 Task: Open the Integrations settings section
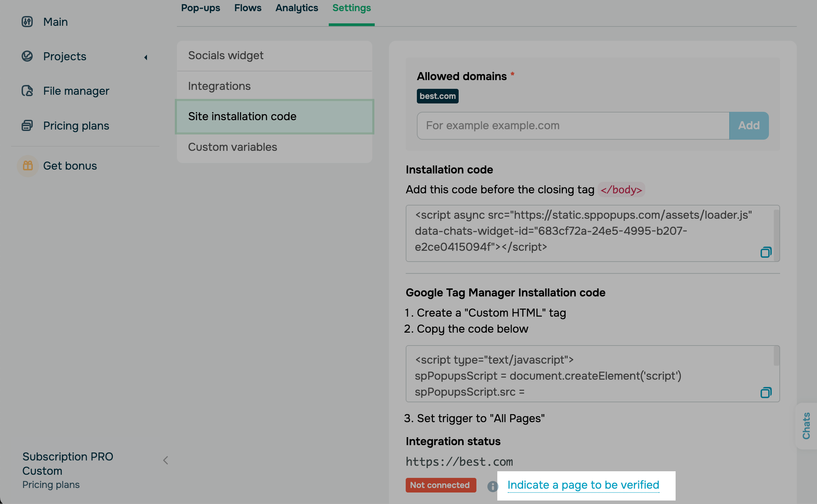[x=219, y=86]
